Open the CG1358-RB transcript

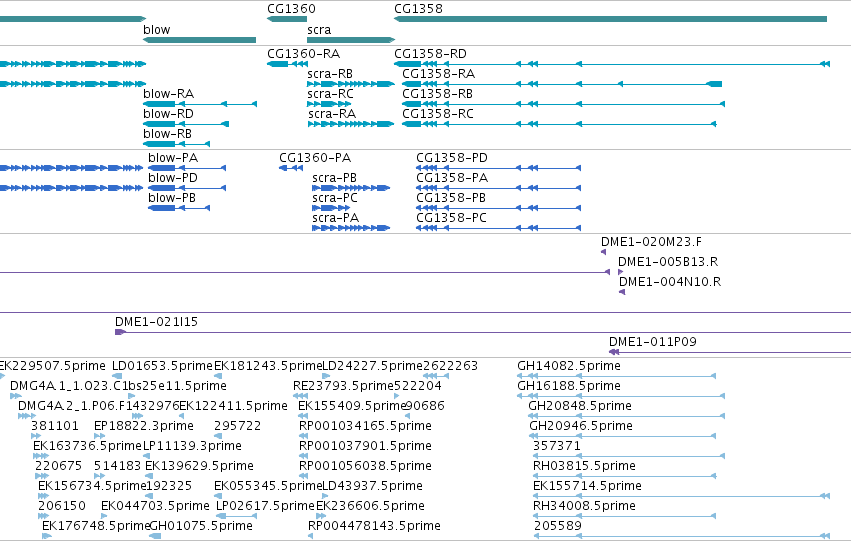tap(563, 104)
